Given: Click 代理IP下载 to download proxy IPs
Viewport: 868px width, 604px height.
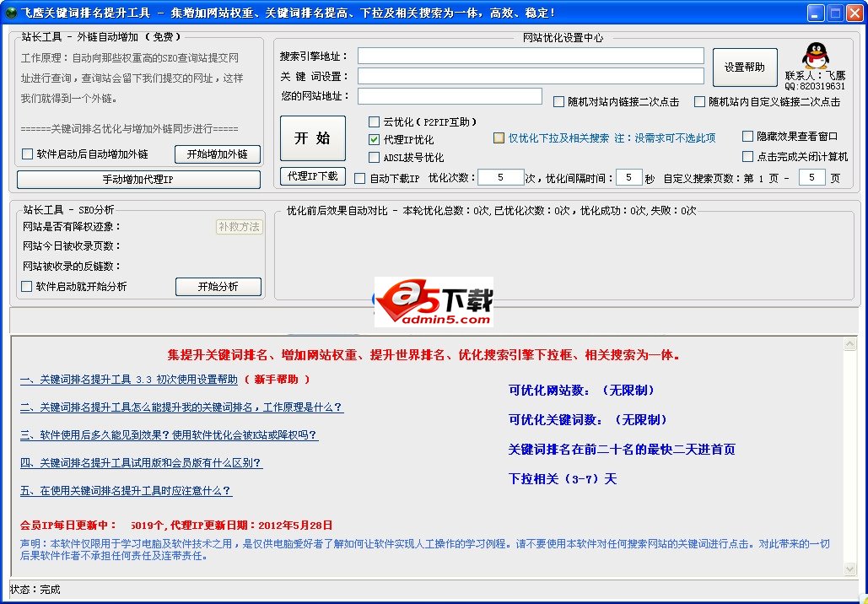Looking at the screenshot, I should tap(312, 176).
